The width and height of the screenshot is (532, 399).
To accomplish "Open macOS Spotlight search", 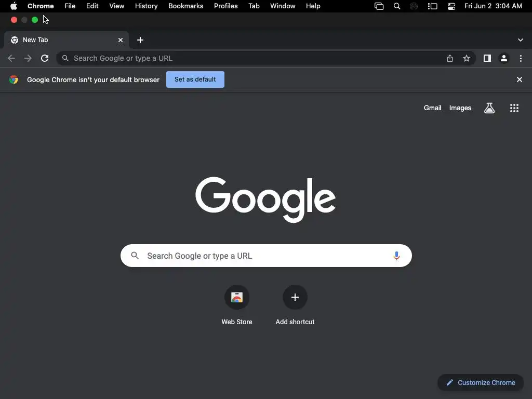I will click(x=396, y=6).
